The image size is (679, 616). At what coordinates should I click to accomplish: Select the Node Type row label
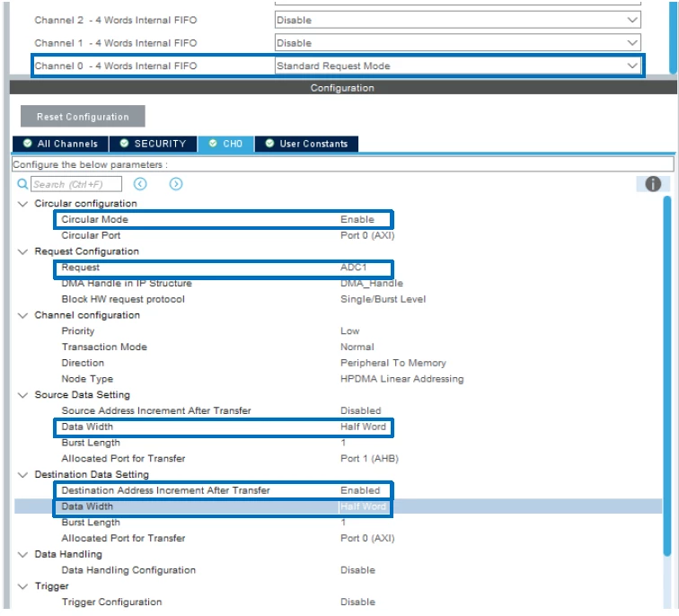(x=87, y=379)
